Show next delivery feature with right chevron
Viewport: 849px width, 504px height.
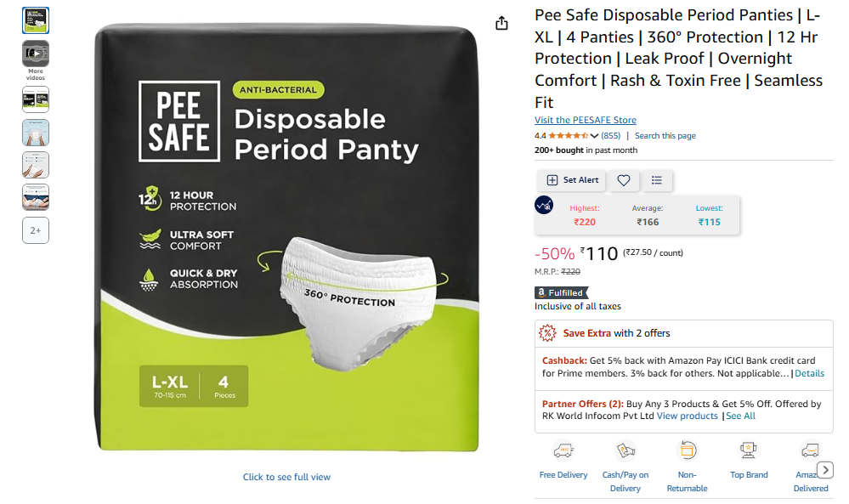824,470
